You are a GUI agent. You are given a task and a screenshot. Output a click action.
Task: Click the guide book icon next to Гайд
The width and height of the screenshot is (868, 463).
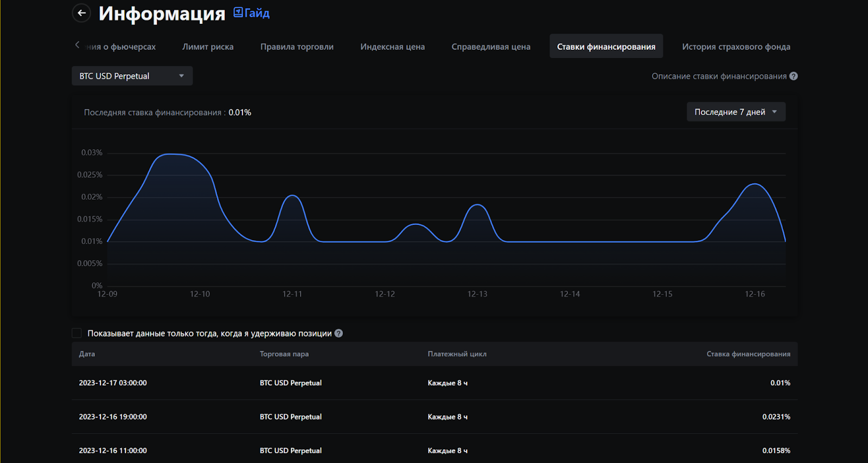tap(238, 12)
